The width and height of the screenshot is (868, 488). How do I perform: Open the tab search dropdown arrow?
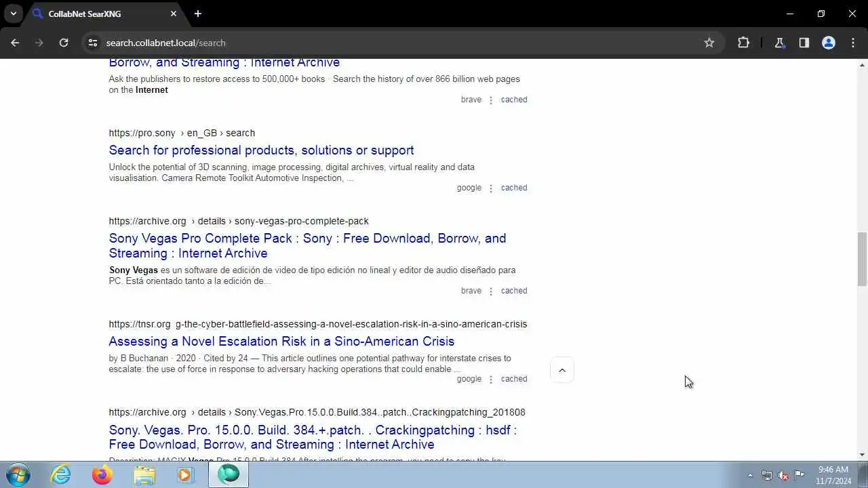click(13, 14)
